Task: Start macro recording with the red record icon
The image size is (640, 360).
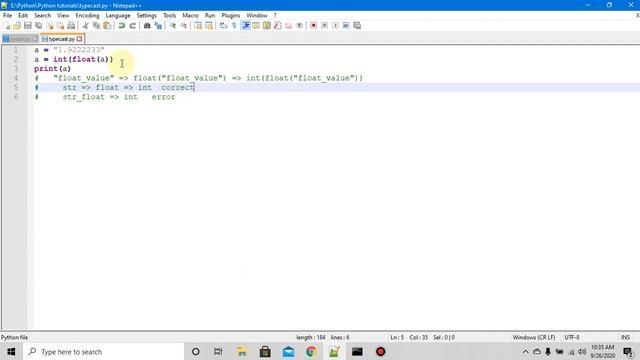Action: coord(313,26)
